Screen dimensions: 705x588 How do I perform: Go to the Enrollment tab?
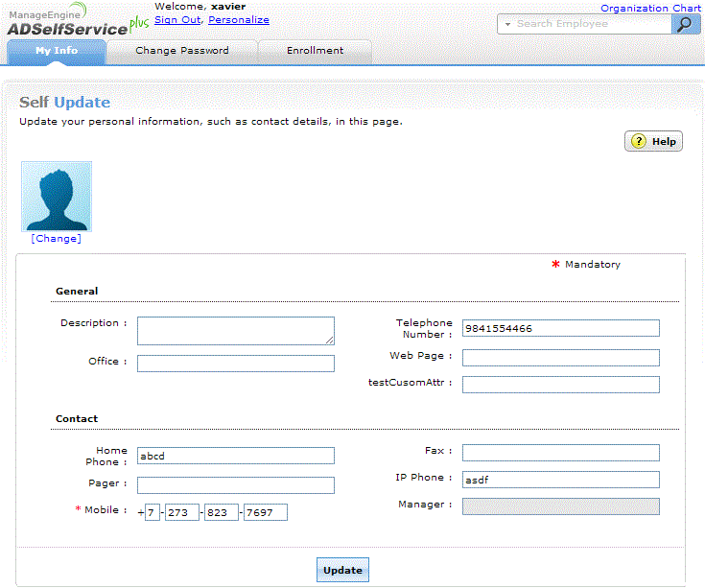(x=315, y=51)
